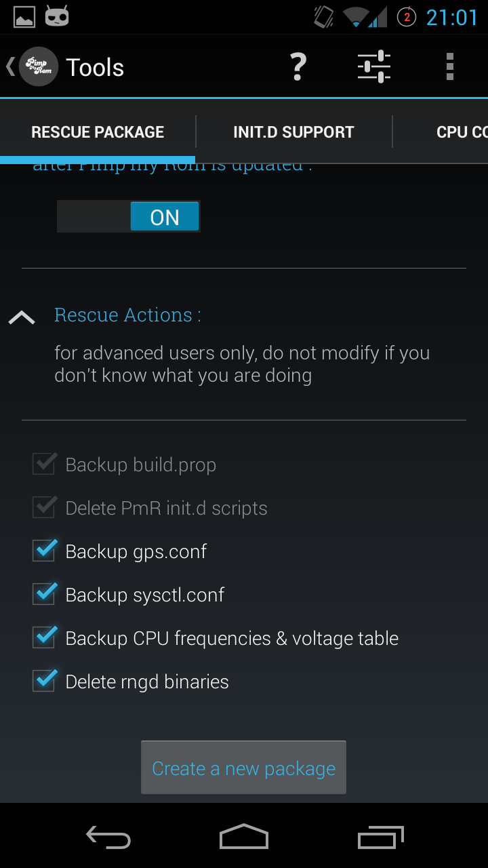The image size is (488, 868).
Task: Tap the Rescue Actions heading
Action: 127,315
